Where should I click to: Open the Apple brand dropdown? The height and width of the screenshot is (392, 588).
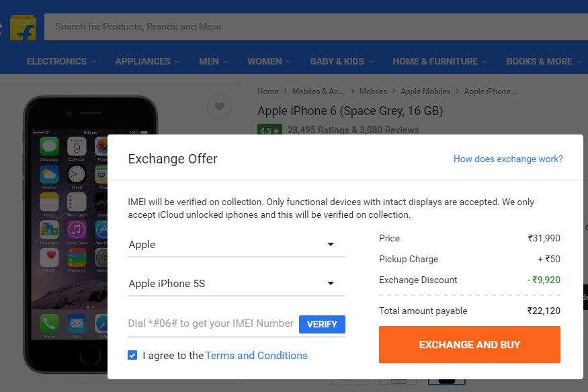point(236,245)
